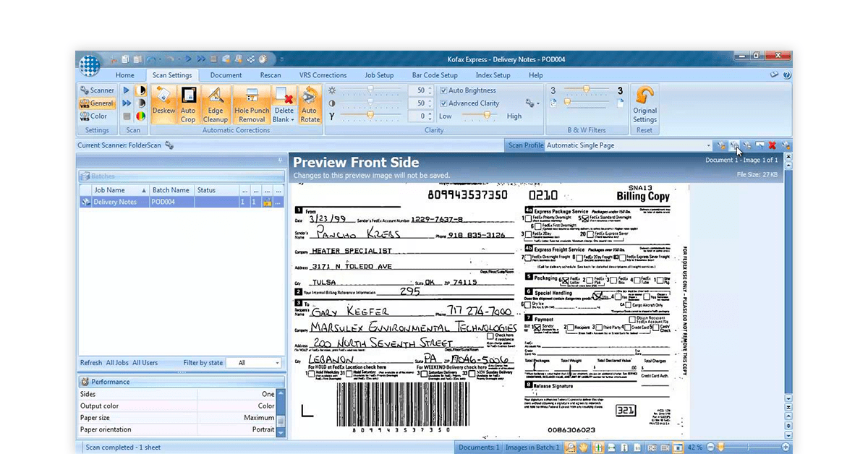This screenshot has height=454, width=868.
Task: Click the Performance panel header
Action: [181, 382]
